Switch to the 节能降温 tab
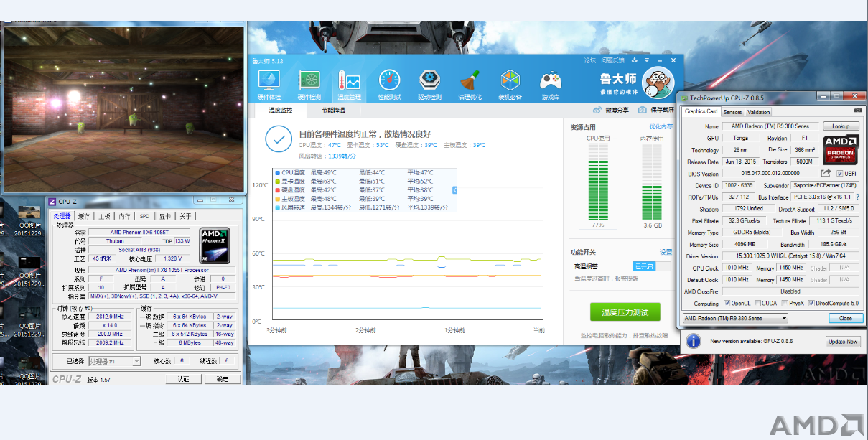This screenshot has height=440, width=868. click(x=332, y=110)
